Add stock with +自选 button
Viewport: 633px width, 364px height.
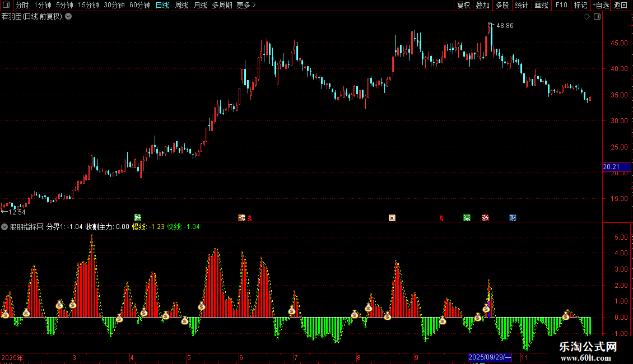601,5
